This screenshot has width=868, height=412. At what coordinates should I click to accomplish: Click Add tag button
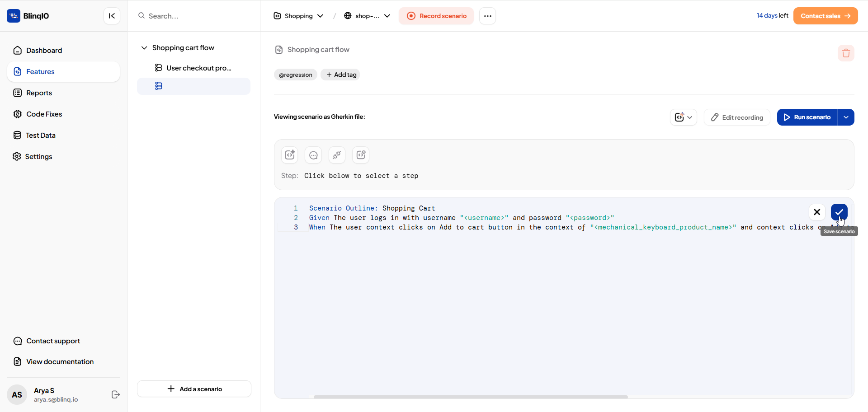coord(340,75)
